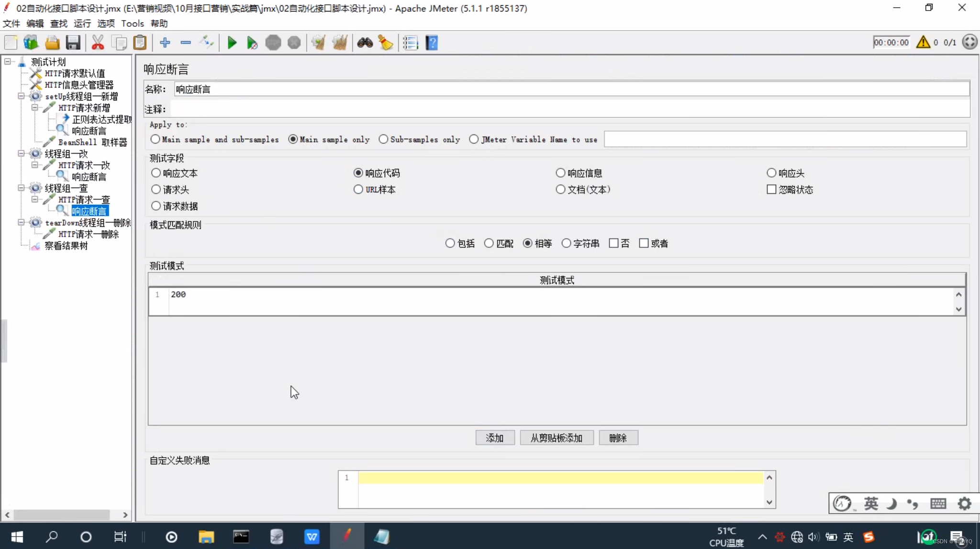Click the taskbar search icon

pos(51,537)
